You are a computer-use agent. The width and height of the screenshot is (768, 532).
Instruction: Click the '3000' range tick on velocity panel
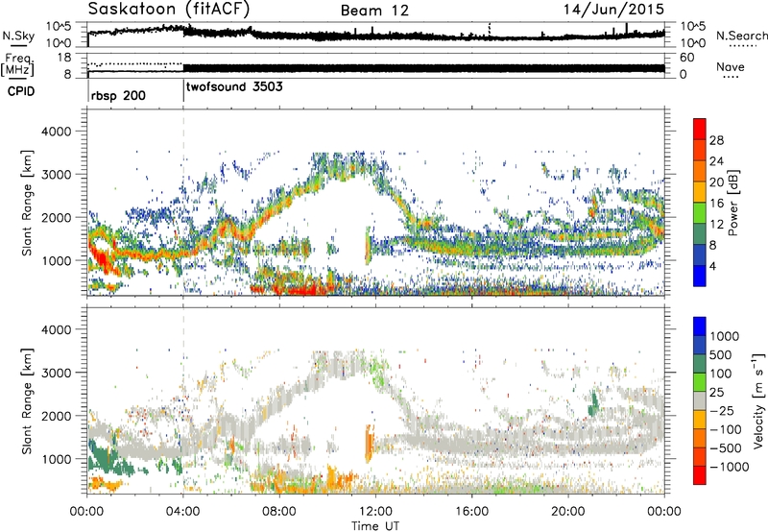pos(56,373)
